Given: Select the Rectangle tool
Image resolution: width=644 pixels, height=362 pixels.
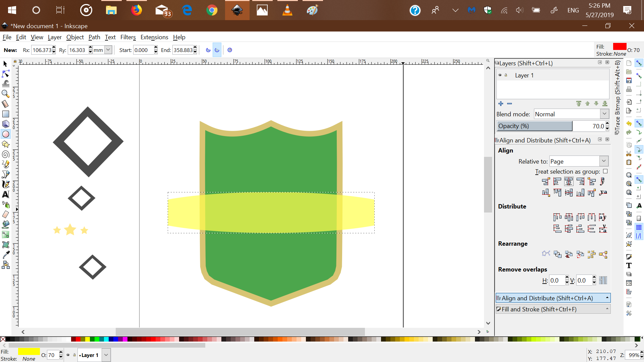Looking at the screenshot, I should [6, 114].
